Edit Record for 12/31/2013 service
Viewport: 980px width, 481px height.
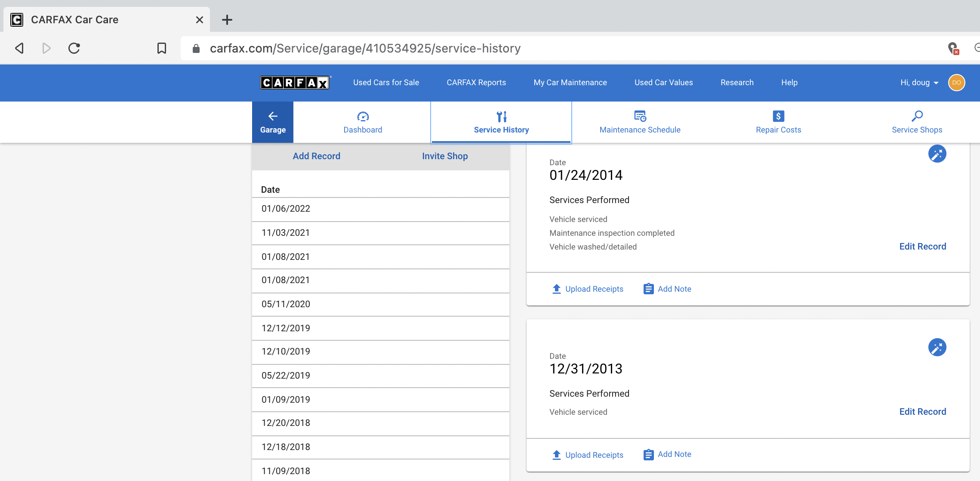click(x=922, y=412)
